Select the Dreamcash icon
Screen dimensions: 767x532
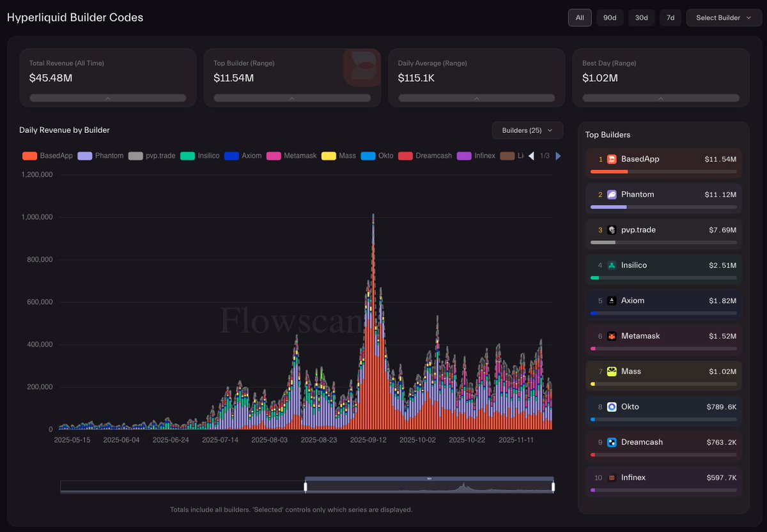click(612, 442)
